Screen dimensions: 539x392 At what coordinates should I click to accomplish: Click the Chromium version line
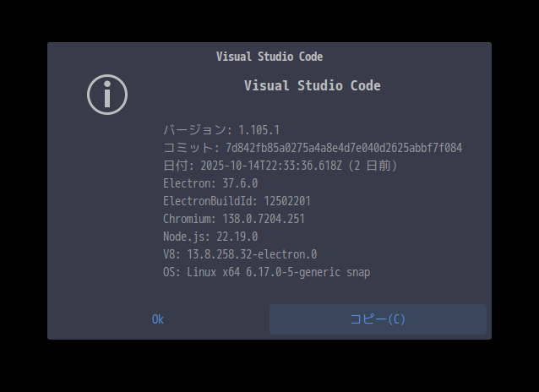click(234, 219)
